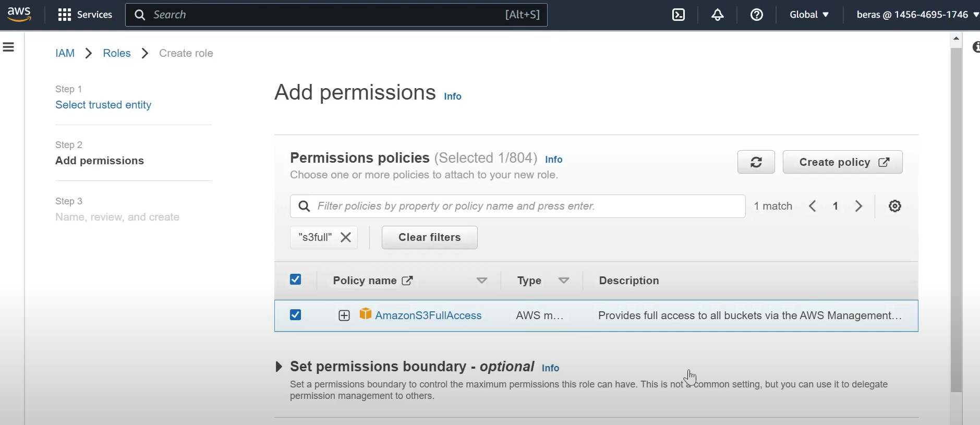Screen dimensions: 980x425
Task: Go to Roles breadcrumb
Action: (117, 53)
